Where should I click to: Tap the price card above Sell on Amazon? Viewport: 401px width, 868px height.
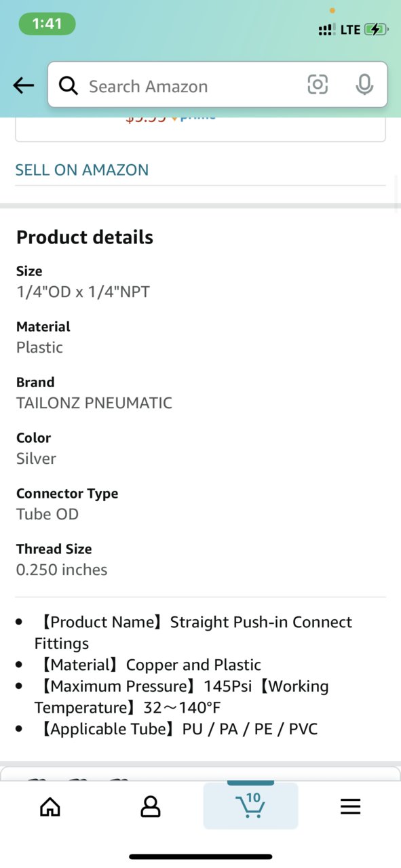[200, 129]
